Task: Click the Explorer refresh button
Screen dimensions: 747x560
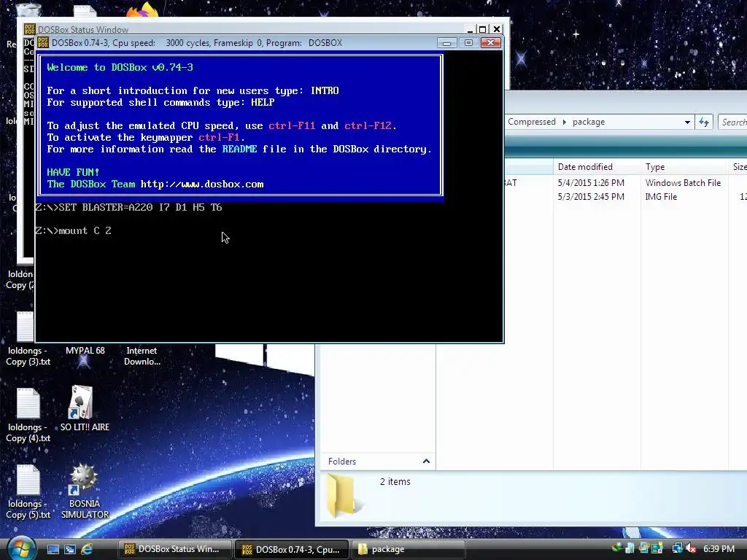Action: point(704,122)
